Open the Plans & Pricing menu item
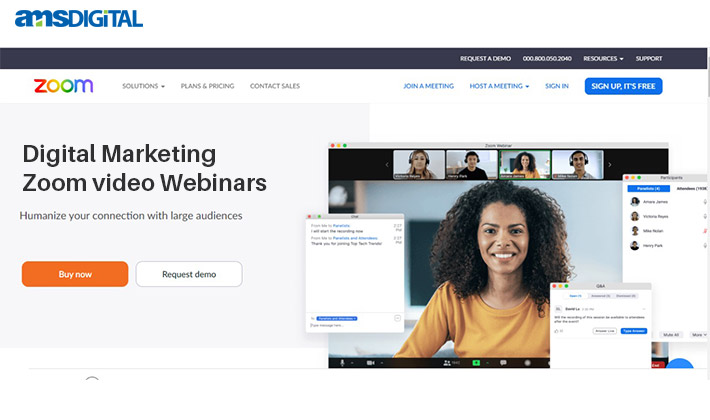 (x=207, y=86)
